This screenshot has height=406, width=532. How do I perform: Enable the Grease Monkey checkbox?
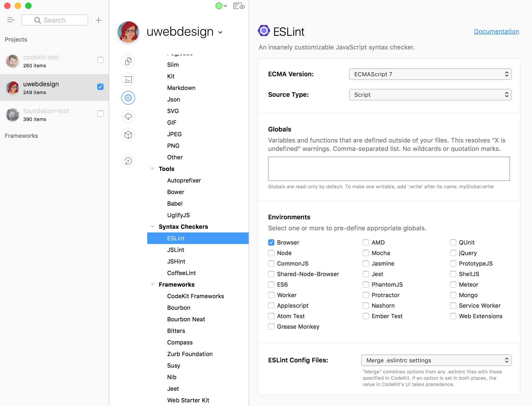[x=271, y=327]
